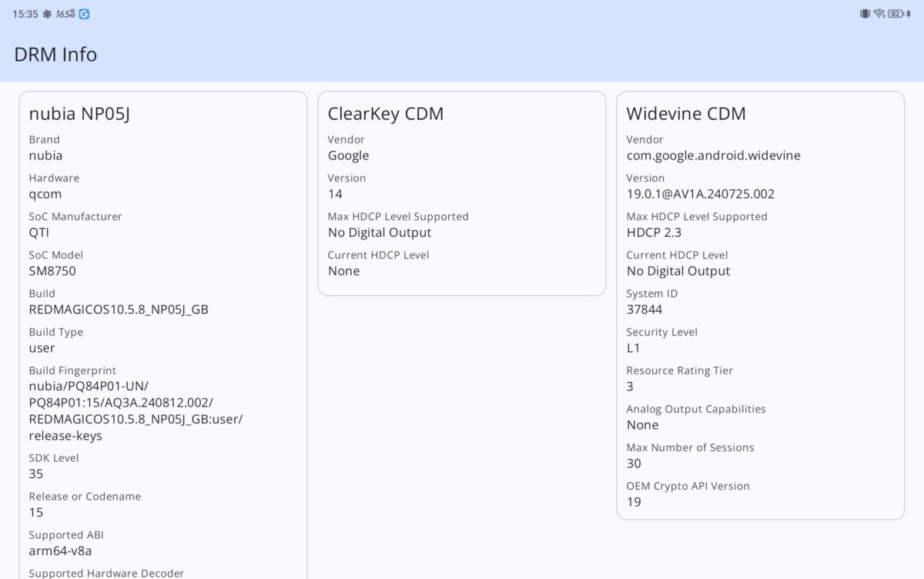Click the Release or Codename label
The image size is (924, 579).
point(85,497)
